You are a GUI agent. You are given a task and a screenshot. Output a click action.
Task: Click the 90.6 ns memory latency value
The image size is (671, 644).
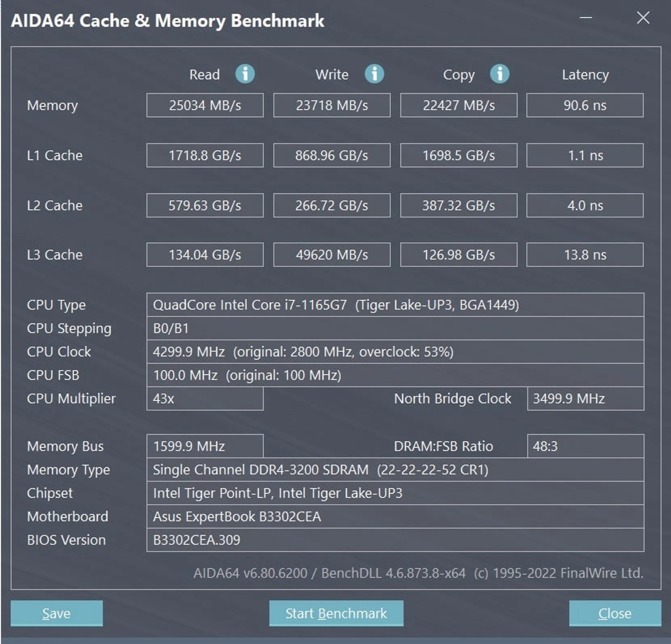pyautogui.click(x=585, y=105)
